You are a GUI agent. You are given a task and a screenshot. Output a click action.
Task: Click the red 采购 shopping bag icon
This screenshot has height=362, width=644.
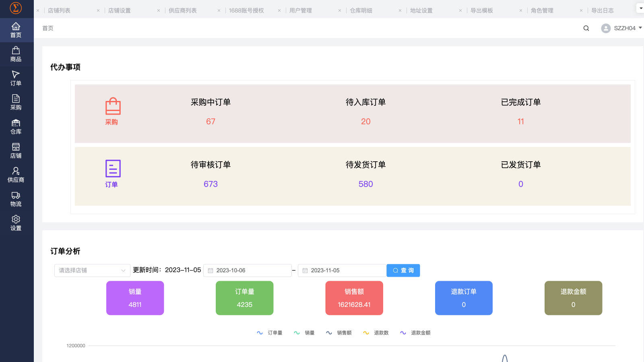(x=113, y=106)
